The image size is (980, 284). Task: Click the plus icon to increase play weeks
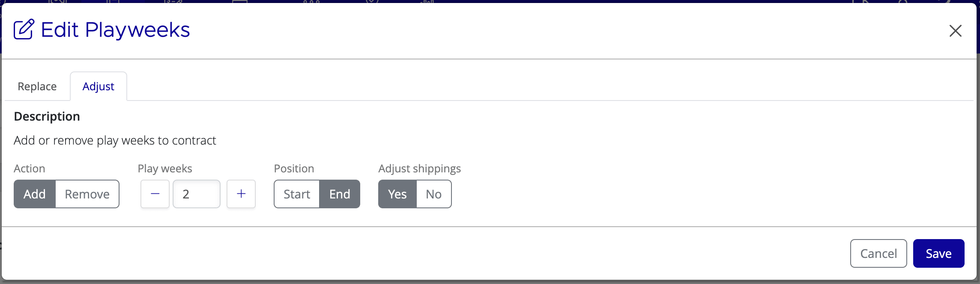241,194
